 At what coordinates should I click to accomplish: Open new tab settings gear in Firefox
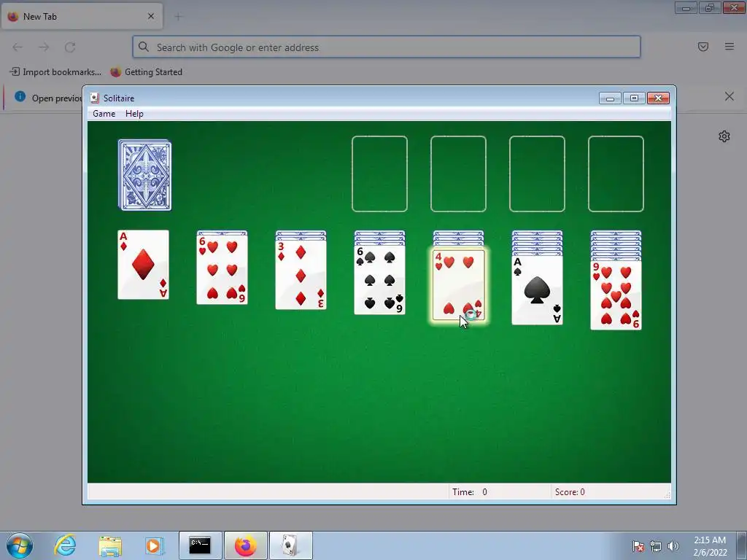click(724, 136)
